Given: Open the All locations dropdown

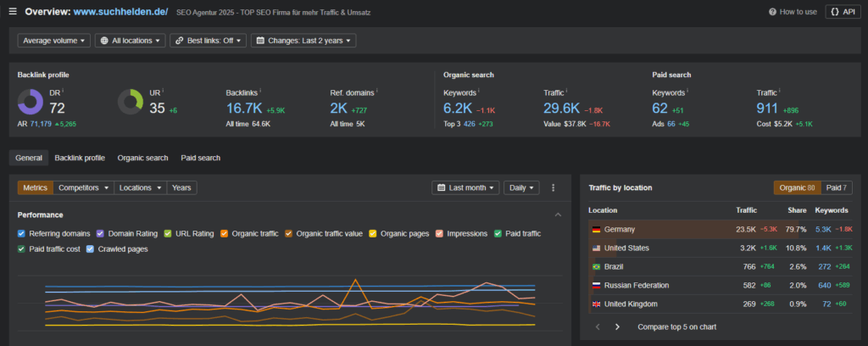Looking at the screenshot, I should click(x=130, y=41).
